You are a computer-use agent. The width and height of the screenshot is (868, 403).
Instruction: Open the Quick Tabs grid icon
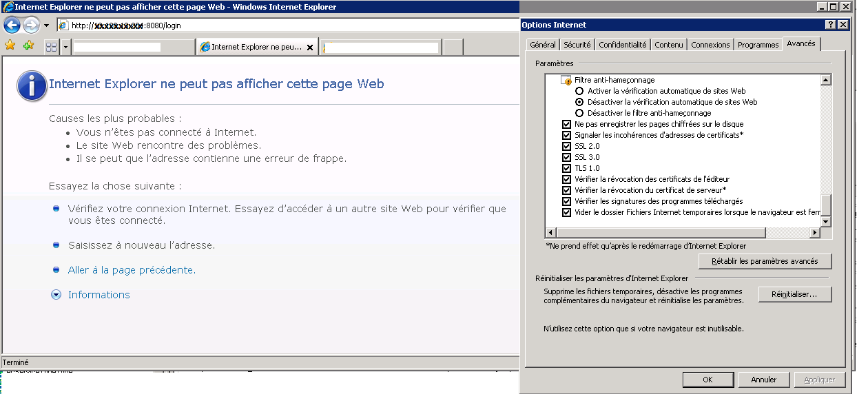coord(52,47)
